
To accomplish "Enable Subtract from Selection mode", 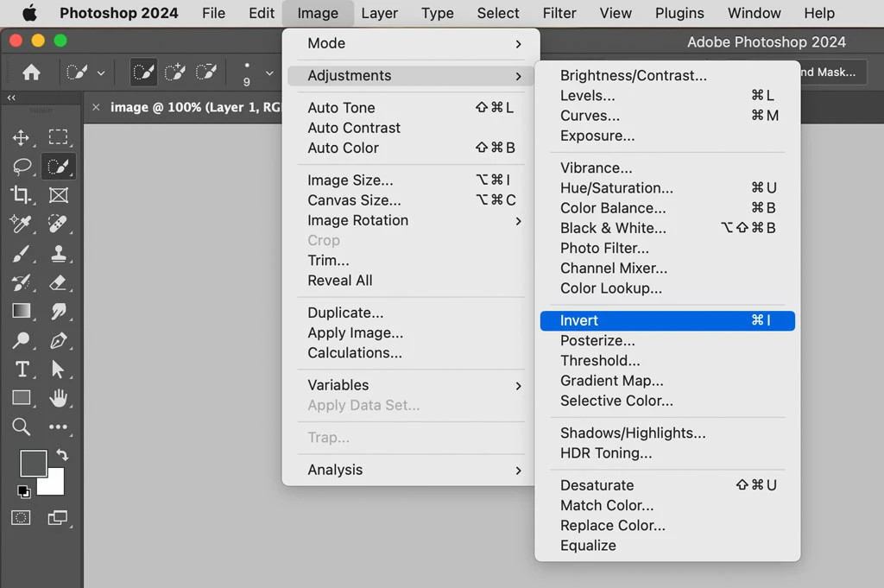I will click(x=206, y=73).
